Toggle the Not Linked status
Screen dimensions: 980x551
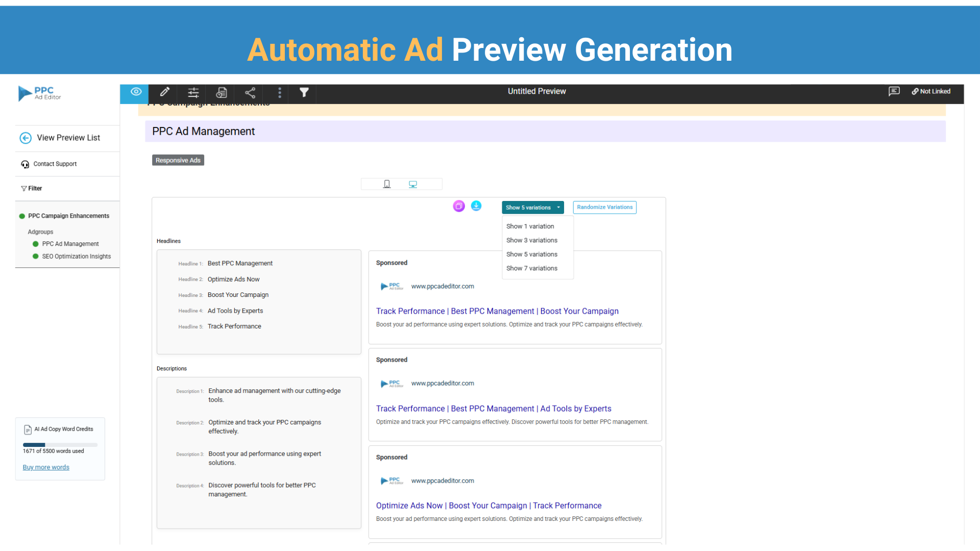pyautogui.click(x=931, y=91)
